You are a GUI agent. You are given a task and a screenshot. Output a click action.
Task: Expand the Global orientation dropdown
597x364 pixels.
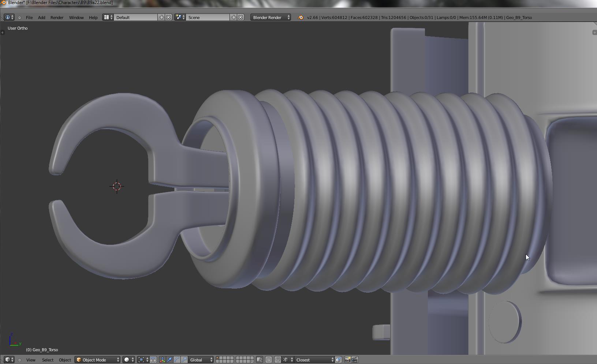click(x=201, y=360)
